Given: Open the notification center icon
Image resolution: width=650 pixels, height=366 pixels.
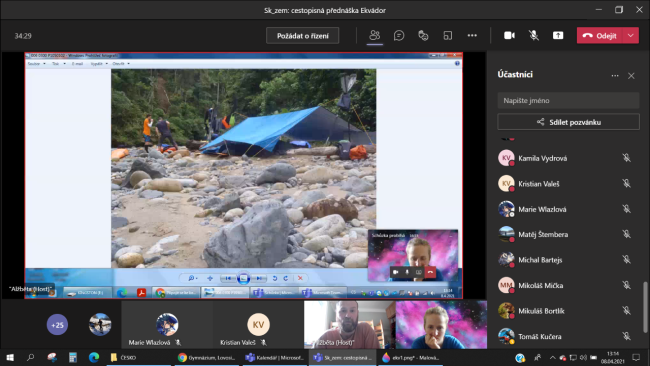Looking at the screenshot, I should click(636, 357).
